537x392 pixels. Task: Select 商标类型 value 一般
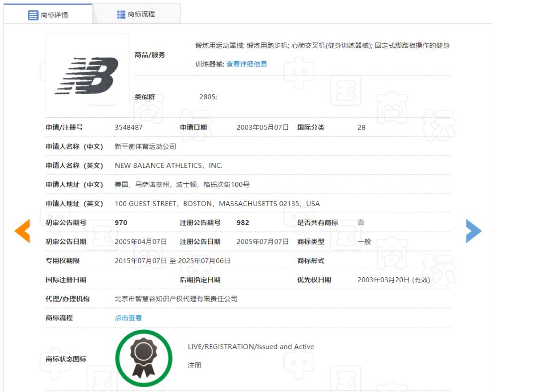(364, 241)
